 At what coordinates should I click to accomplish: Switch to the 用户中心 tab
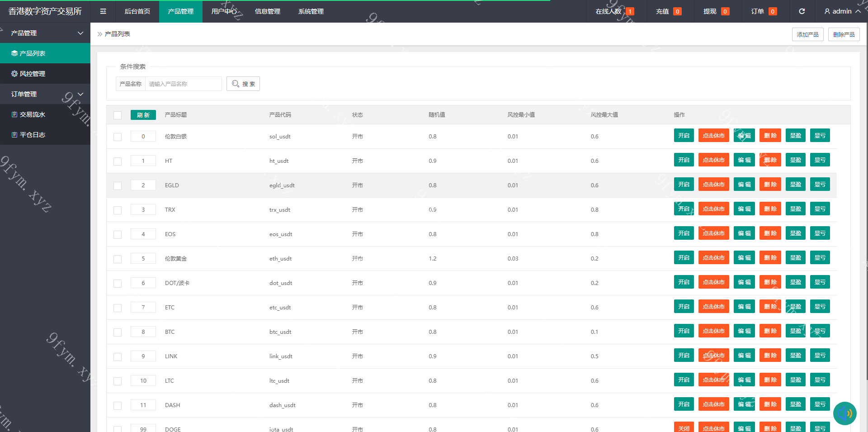224,11
